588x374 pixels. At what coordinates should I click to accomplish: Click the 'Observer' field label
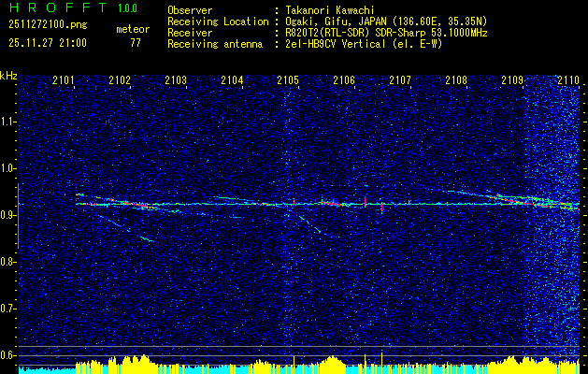pyautogui.click(x=190, y=10)
